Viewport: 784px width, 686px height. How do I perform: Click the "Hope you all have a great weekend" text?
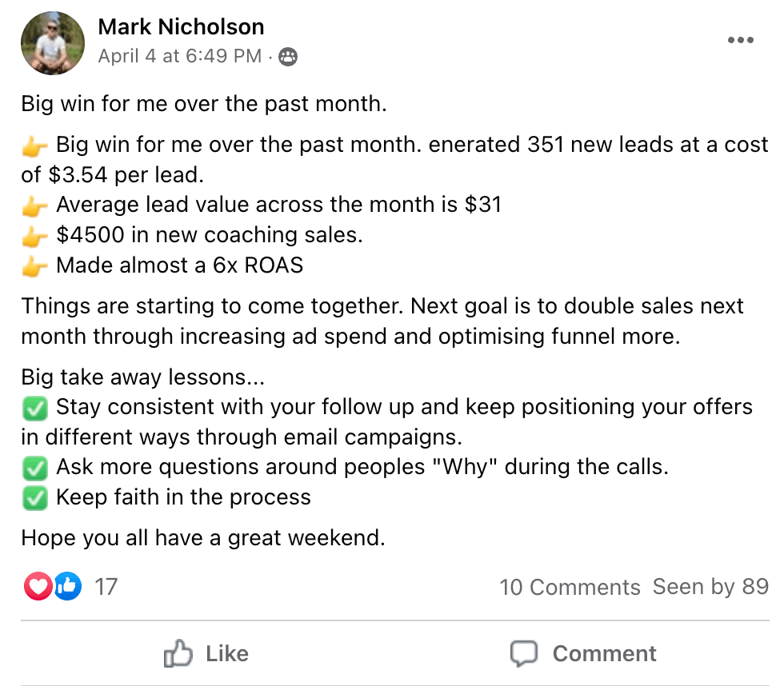coord(203,538)
